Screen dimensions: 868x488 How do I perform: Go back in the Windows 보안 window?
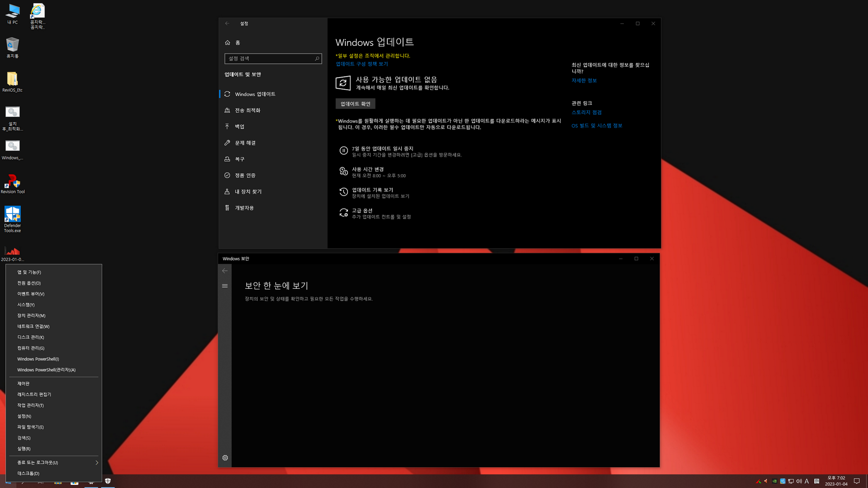(x=225, y=271)
